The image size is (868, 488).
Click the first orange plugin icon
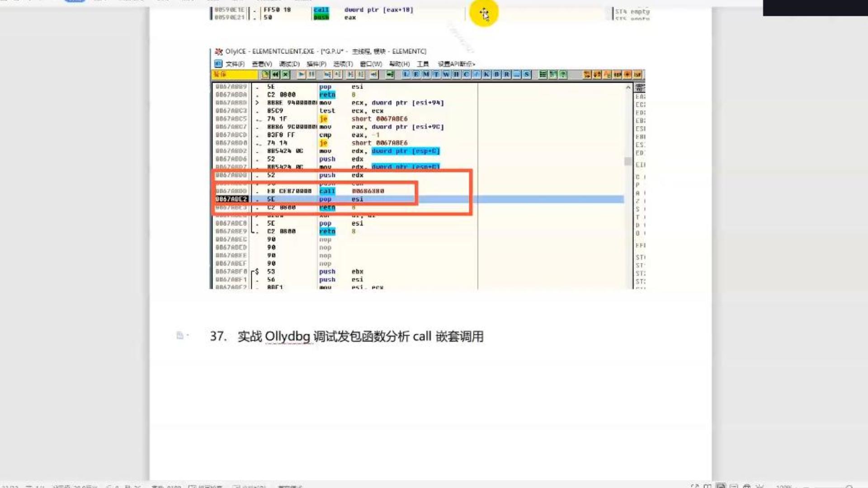(587, 75)
